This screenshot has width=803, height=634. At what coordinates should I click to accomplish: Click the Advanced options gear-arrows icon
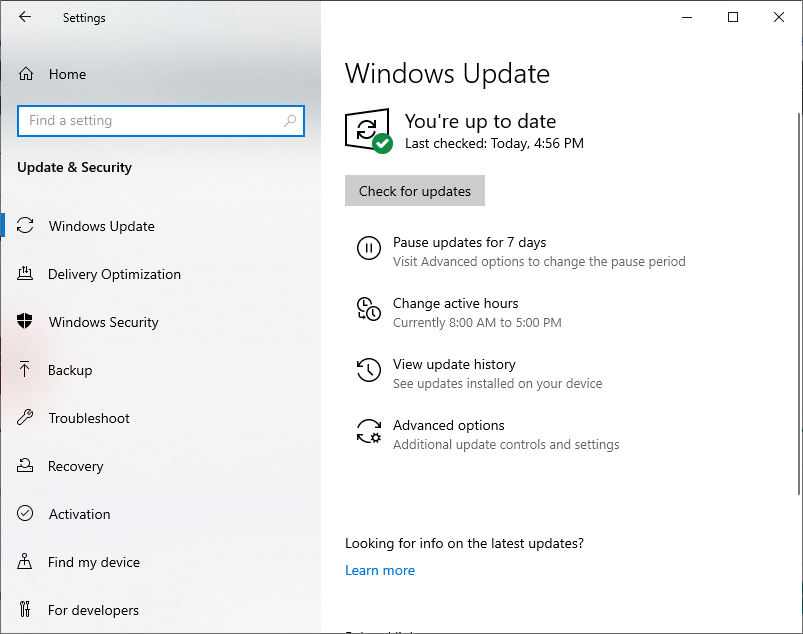(368, 431)
